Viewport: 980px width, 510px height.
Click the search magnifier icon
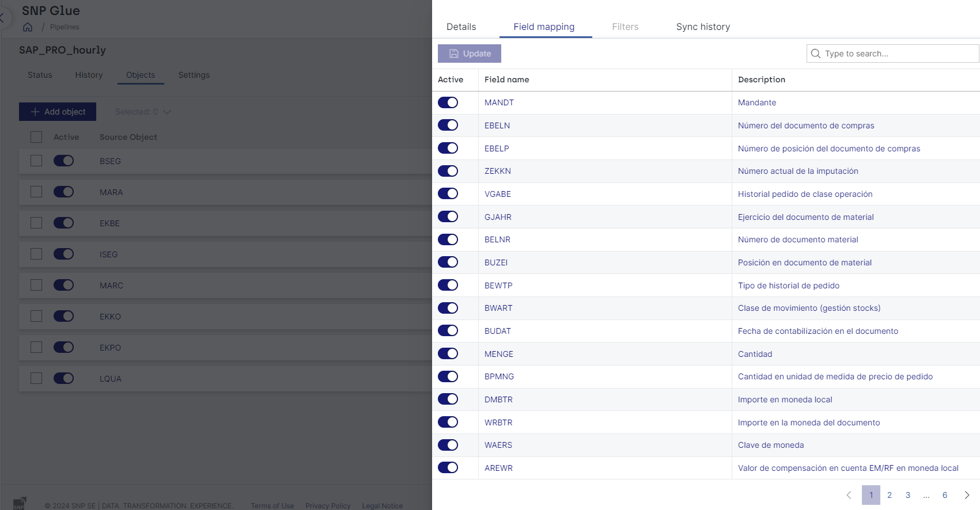816,54
